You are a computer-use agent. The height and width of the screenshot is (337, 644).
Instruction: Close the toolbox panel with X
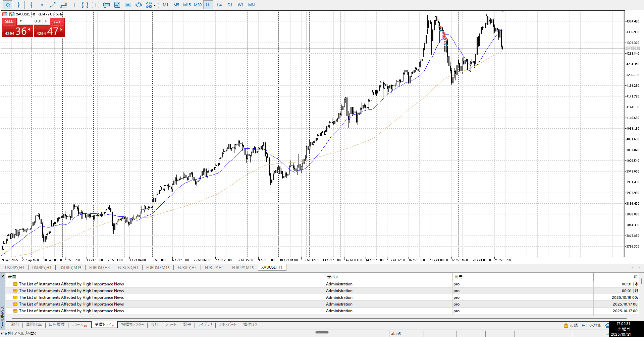pos(3,276)
